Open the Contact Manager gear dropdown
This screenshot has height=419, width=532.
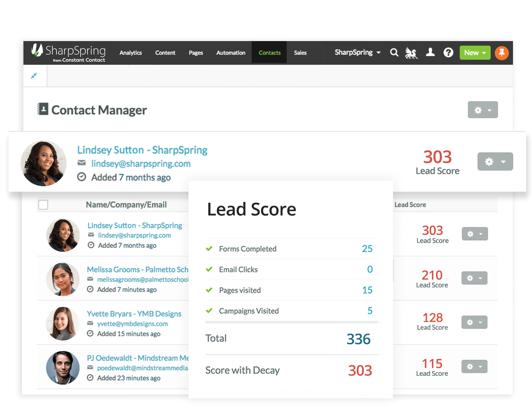point(483,110)
